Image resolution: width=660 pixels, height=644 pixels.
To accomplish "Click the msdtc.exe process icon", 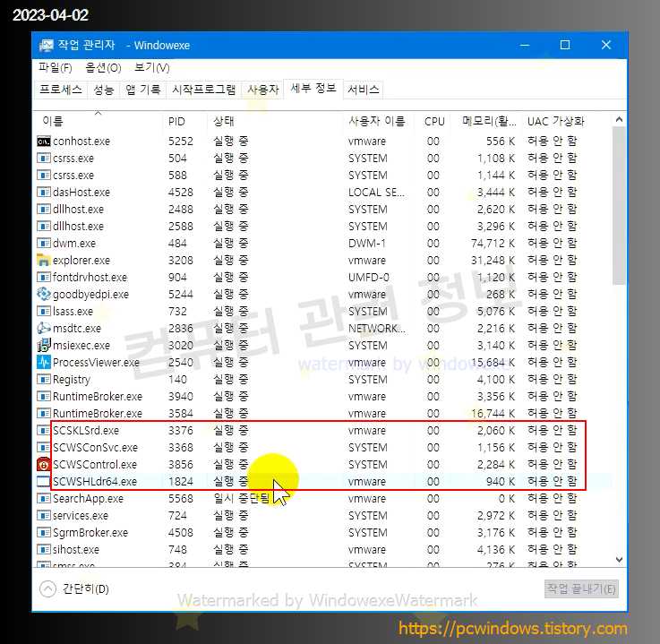I will point(43,329).
